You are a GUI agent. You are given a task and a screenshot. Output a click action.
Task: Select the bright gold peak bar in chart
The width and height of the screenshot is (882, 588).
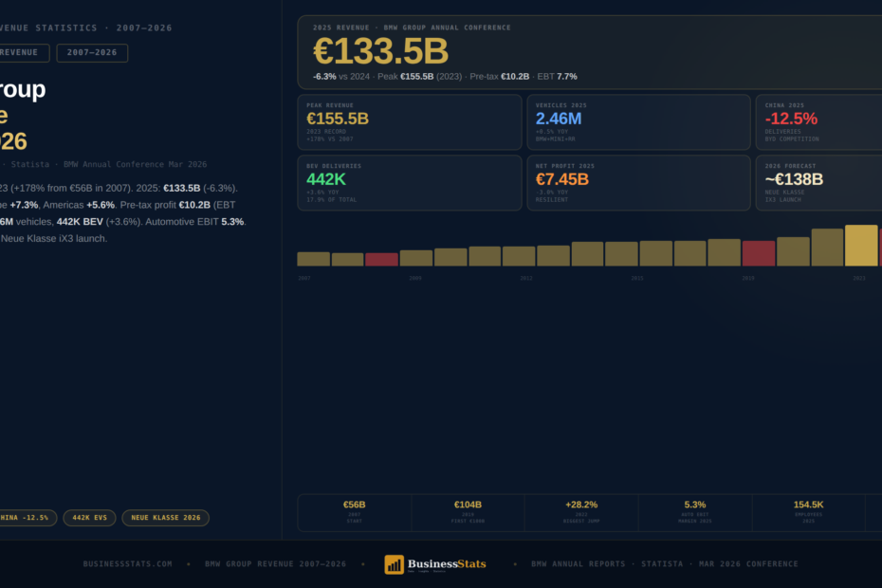tap(861, 246)
